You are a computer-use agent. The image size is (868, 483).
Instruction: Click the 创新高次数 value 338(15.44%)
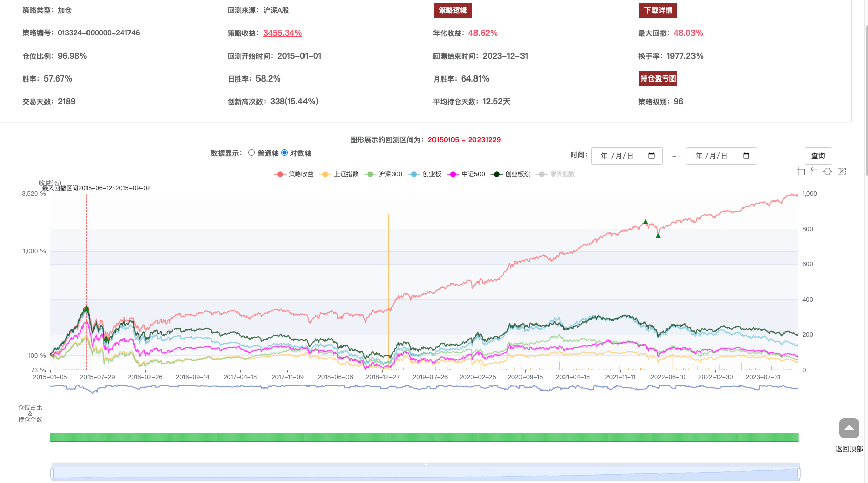coord(294,101)
